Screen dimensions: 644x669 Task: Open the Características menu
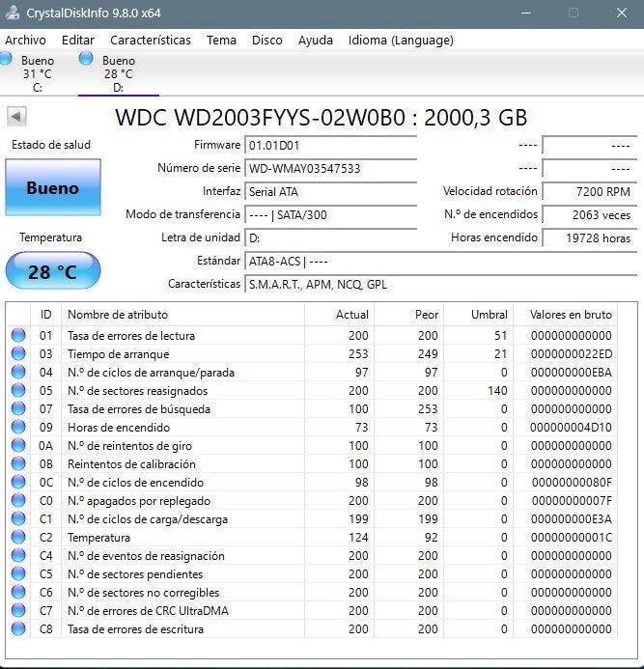coord(151,41)
